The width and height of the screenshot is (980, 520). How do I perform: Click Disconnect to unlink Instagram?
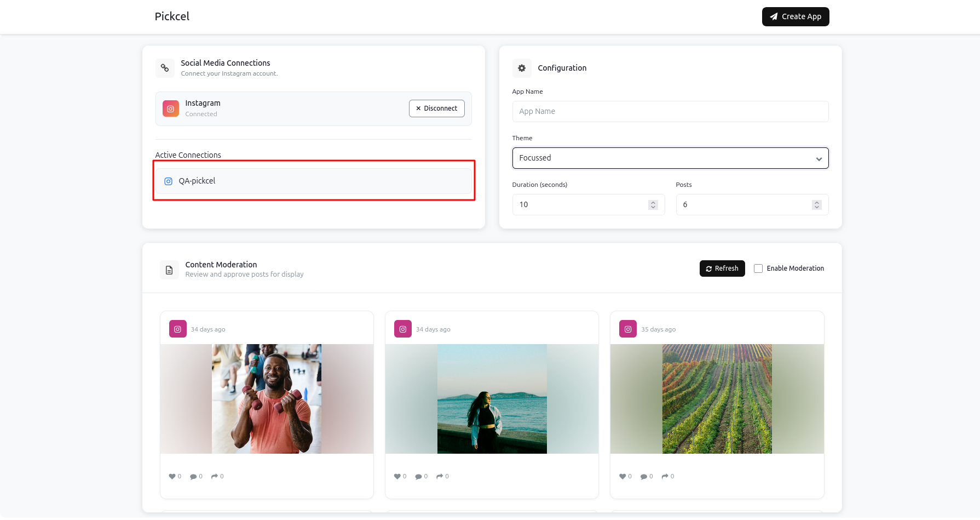point(436,108)
